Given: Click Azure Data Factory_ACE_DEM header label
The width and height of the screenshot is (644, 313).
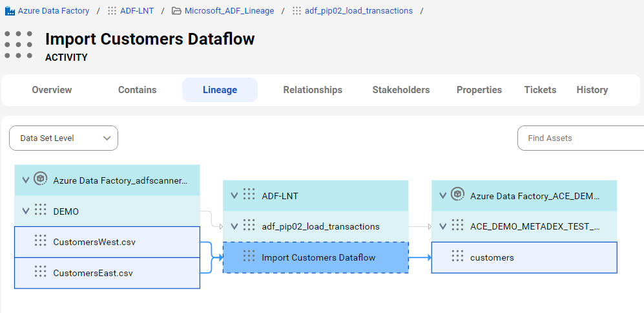Looking at the screenshot, I should click(535, 196).
